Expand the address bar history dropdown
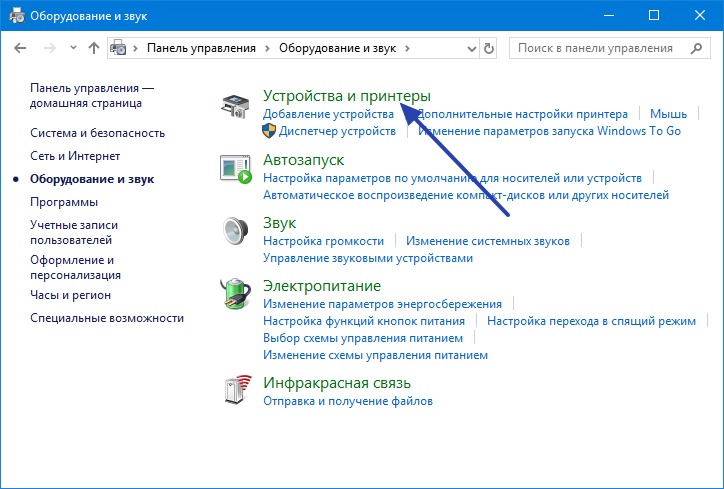Screen dimensions: 724x489 point(471,48)
